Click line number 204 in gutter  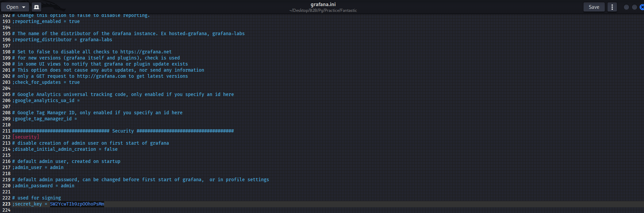click(x=6, y=88)
